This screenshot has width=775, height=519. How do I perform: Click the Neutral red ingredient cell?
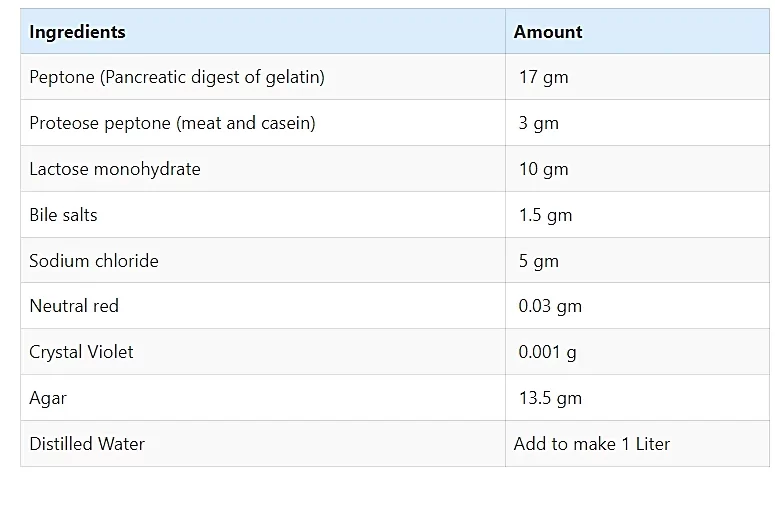[263, 305]
